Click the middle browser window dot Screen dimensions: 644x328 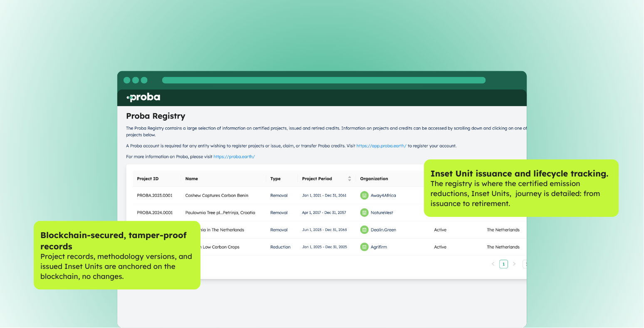[136, 80]
